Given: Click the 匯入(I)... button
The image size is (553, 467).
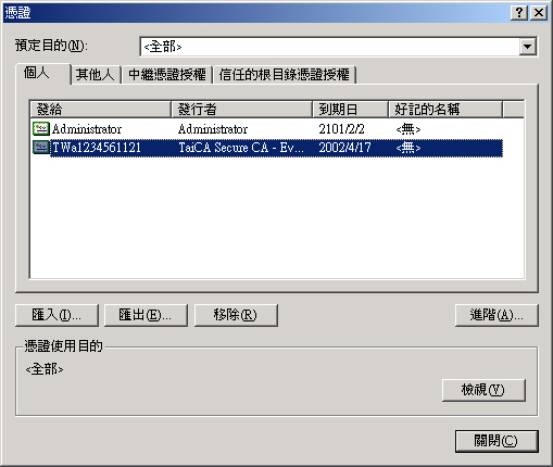Looking at the screenshot, I should coord(57,315).
